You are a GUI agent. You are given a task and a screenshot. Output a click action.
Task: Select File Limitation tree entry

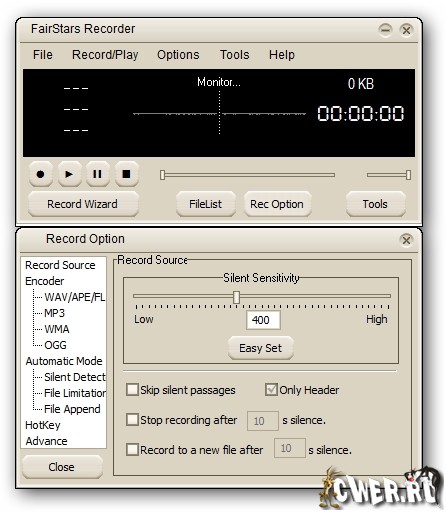tap(75, 393)
